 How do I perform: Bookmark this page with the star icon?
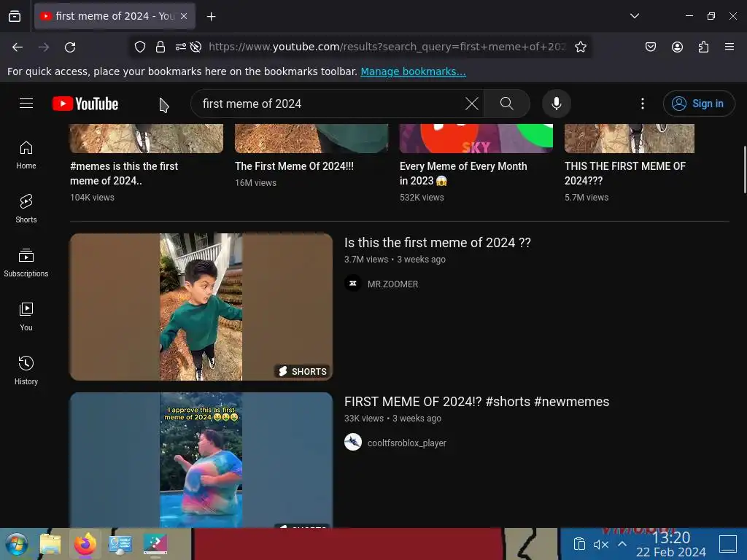tap(580, 47)
